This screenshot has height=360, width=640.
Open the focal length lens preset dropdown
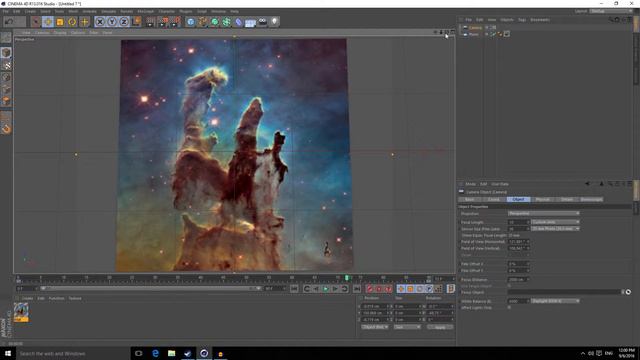point(555,222)
